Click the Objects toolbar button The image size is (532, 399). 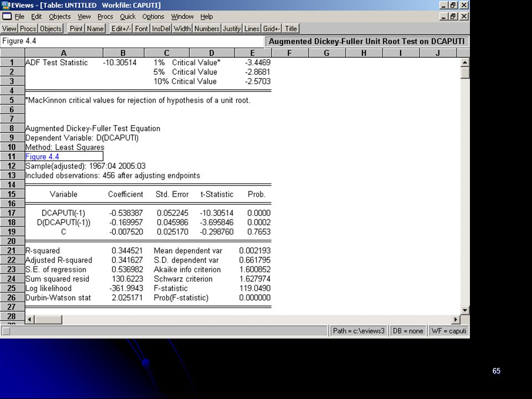pyautogui.click(x=51, y=29)
